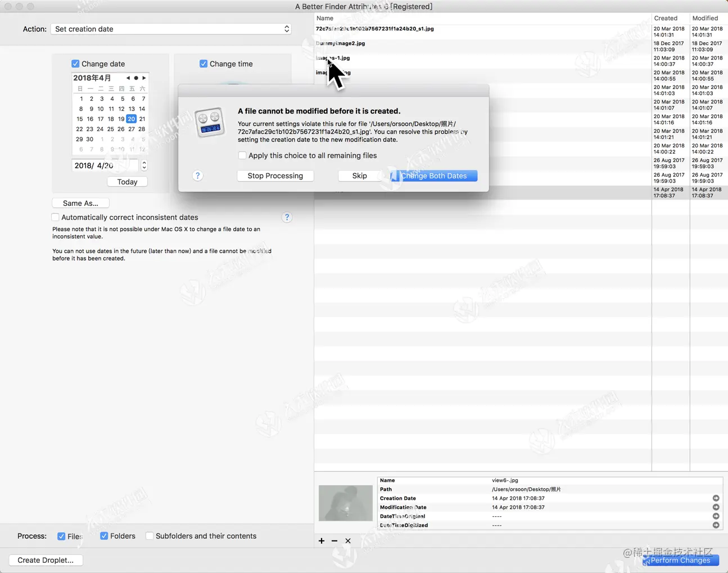Click Create Droplet... button

(x=46, y=560)
